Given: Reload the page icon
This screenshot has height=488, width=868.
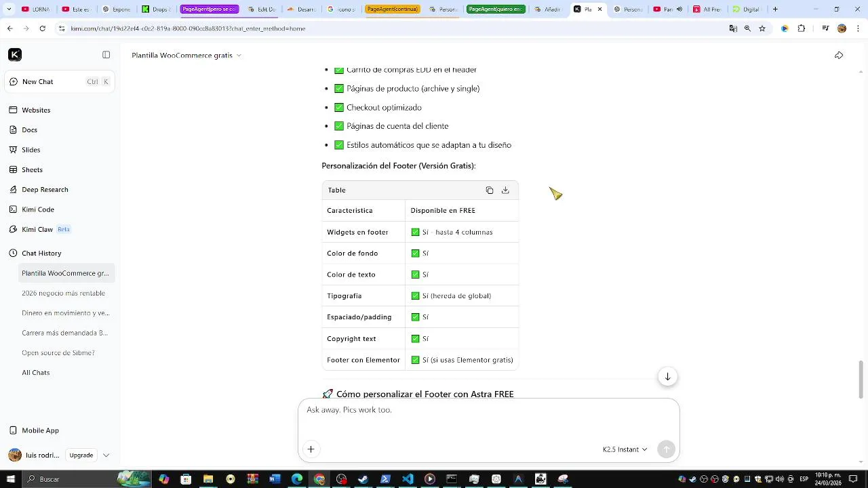Looking at the screenshot, I should [x=43, y=28].
